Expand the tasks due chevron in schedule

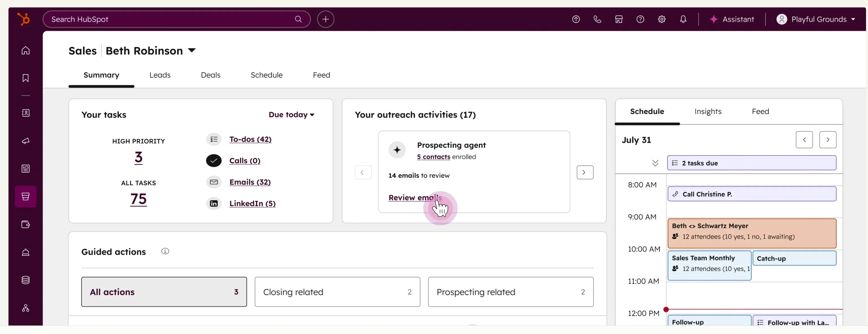655,163
